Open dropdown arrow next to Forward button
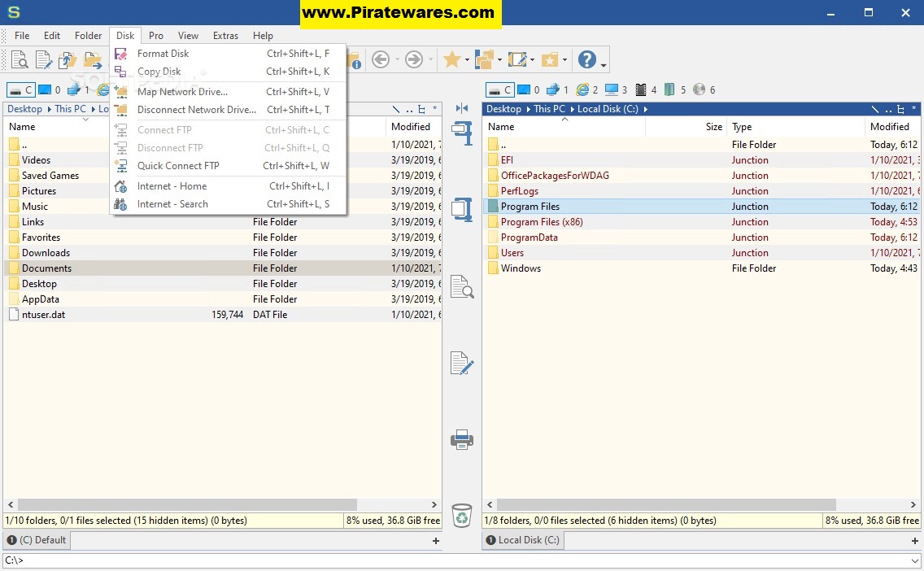The width and height of the screenshot is (924, 571). [x=431, y=59]
